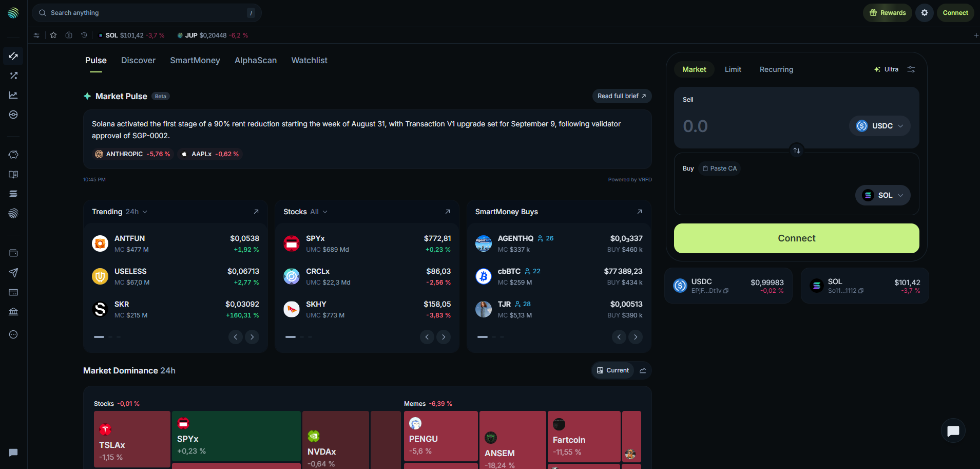Go to previous page of SmartMoney Buys
Screen dimensions: 980x469
coord(619,337)
